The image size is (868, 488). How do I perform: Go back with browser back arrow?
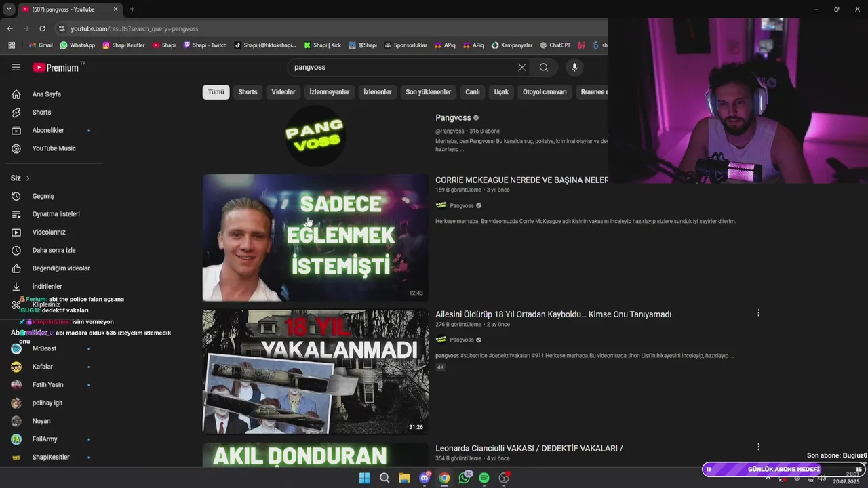click(x=10, y=28)
